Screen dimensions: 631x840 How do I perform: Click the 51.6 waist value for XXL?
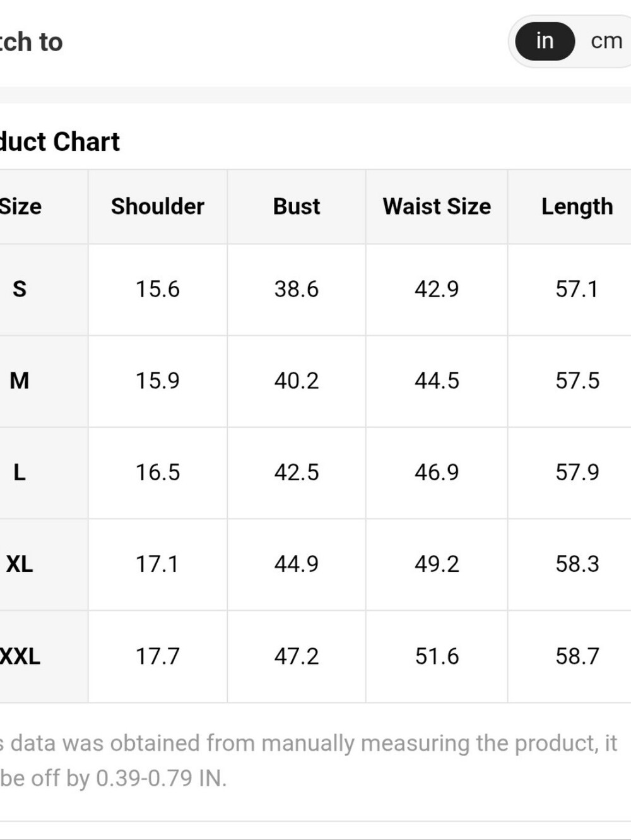(x=437, y=656)
